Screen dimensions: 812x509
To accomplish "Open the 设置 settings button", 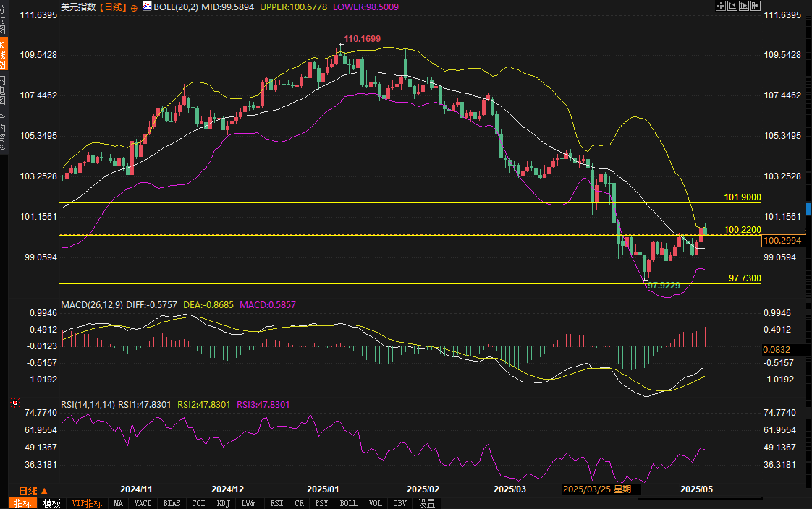I will point(427,503).
